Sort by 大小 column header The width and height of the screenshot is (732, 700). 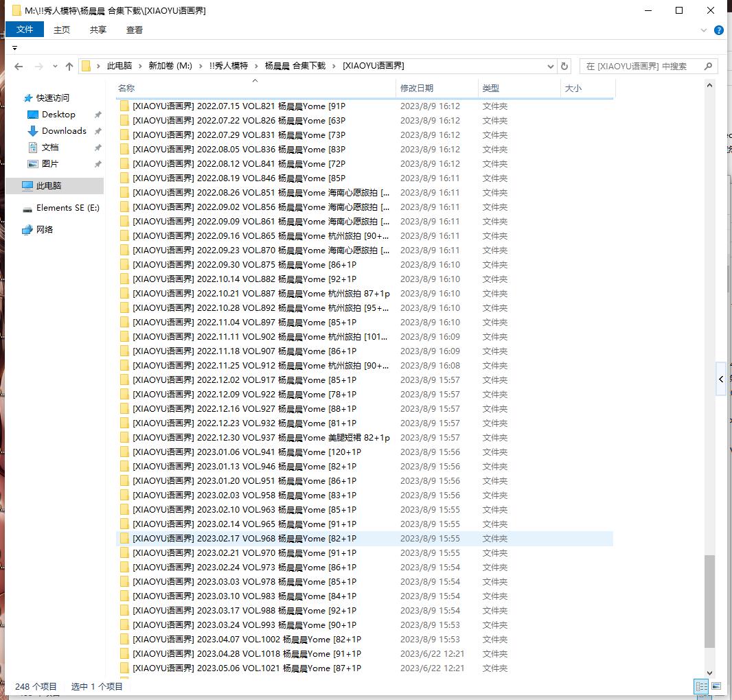click(x=573, y=89)
